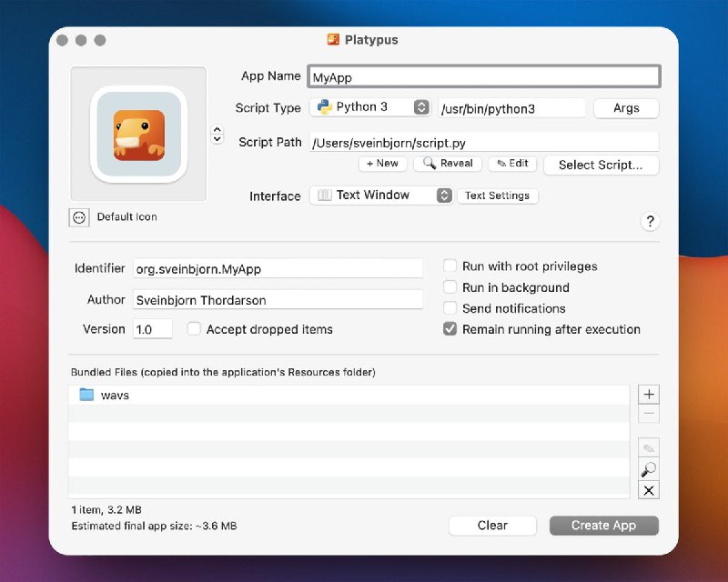
Task: Tick the Accept dropped items checkbox
Action: (194, 329)
